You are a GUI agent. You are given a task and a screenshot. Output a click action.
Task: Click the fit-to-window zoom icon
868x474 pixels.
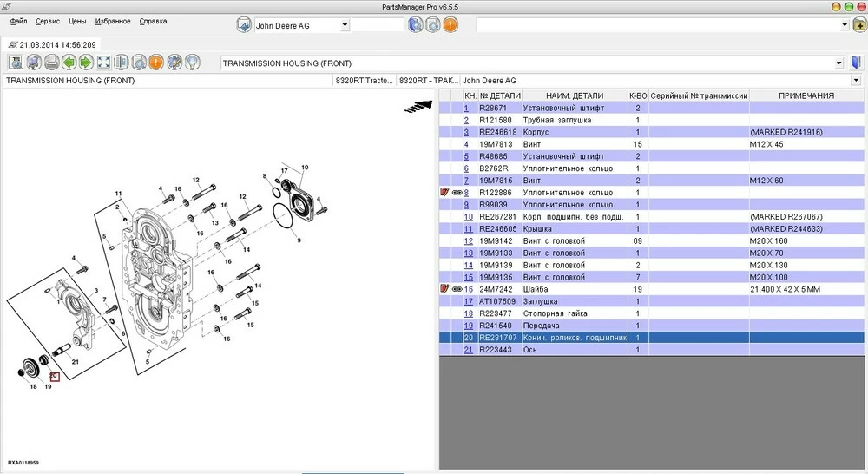[103, 63]
